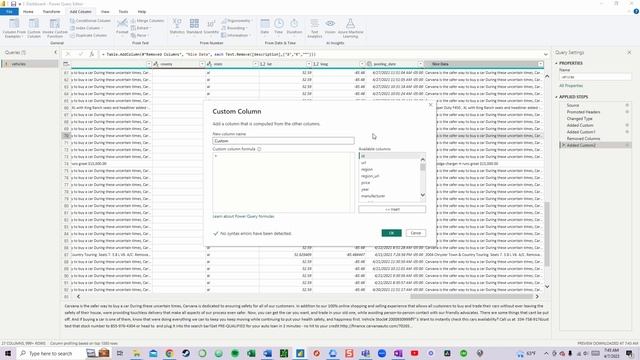Click All Properties link in Query Settings
This screenshot has height=360, width=640.
571,86
